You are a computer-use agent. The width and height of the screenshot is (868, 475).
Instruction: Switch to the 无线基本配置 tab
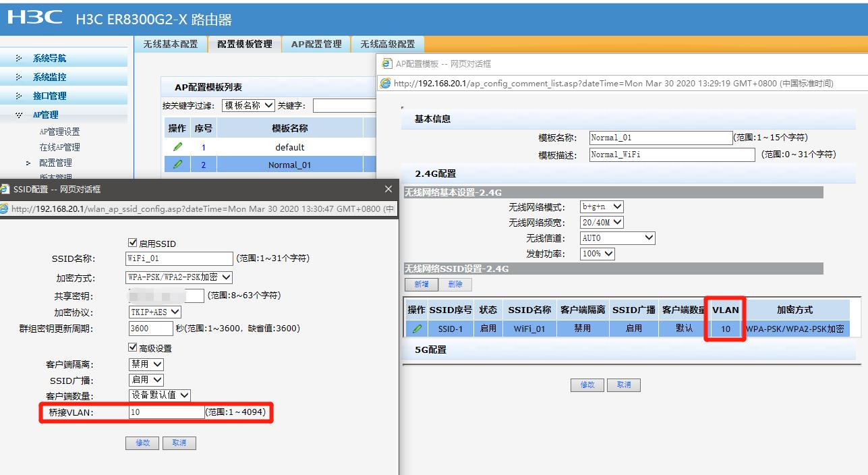(x=171, y=44)
